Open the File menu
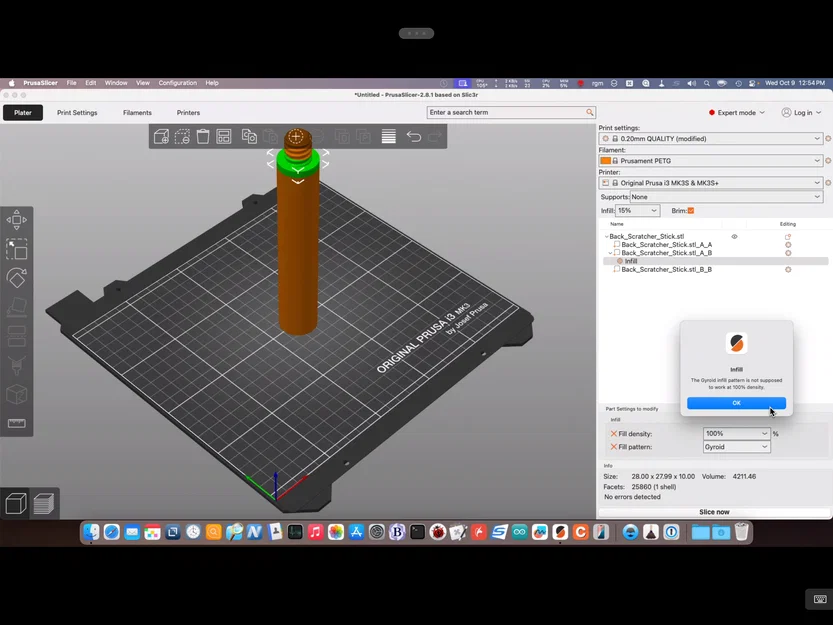The height and width of the screenshot is (625, 833). 71,83
